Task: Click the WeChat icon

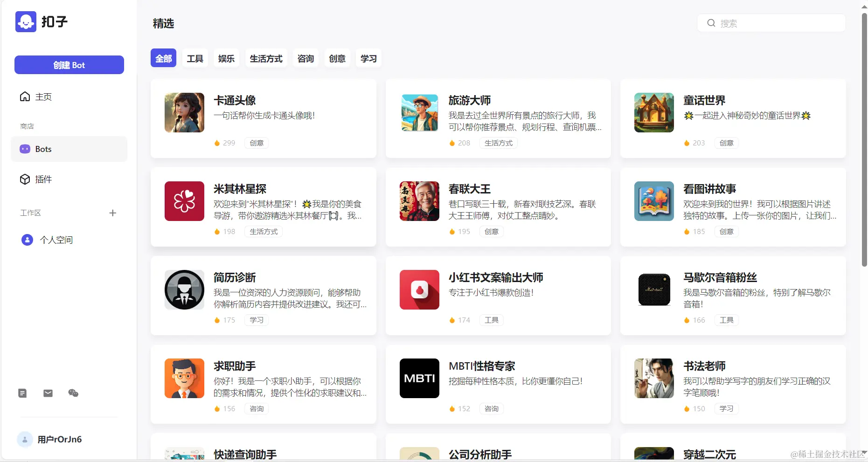Action: click(73, 393)
